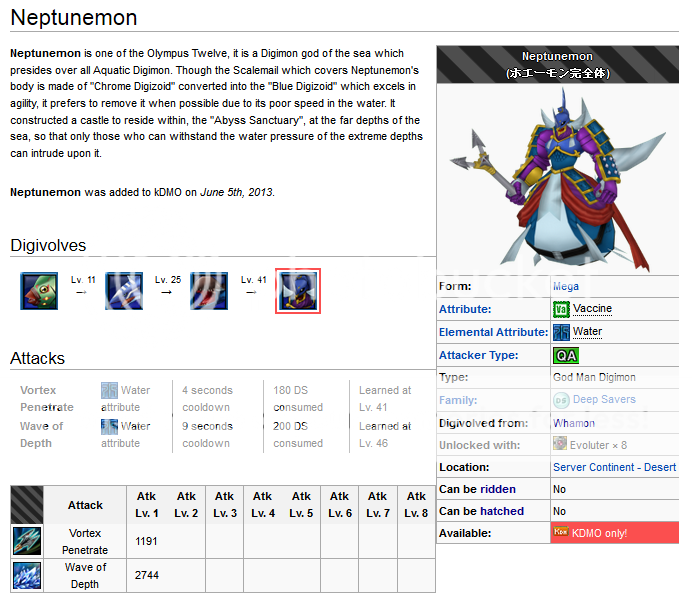
Task: Click the Deep Savers family icon
Action: click(561, 400)
